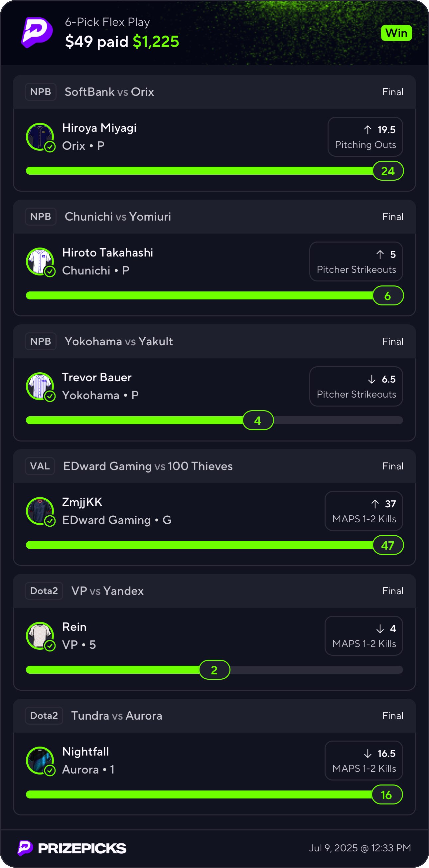Click Trevor Bauer's pinstripe jersey avatar

(40, 386)
